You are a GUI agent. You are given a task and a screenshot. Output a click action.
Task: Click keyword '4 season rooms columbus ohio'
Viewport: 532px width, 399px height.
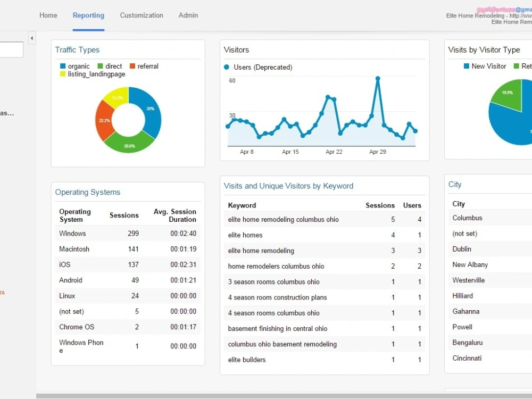(274, 313)
